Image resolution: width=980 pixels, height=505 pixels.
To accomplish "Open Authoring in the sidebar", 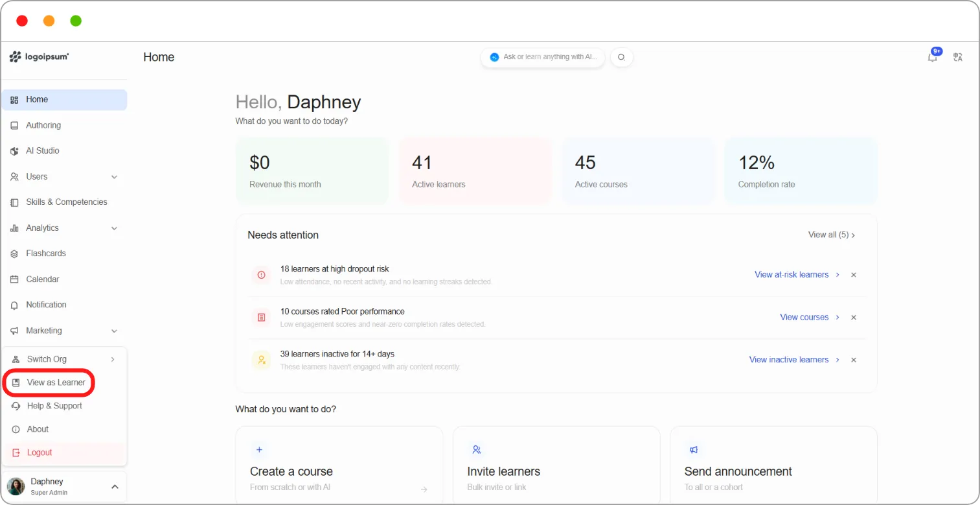I will click(64, 125).
